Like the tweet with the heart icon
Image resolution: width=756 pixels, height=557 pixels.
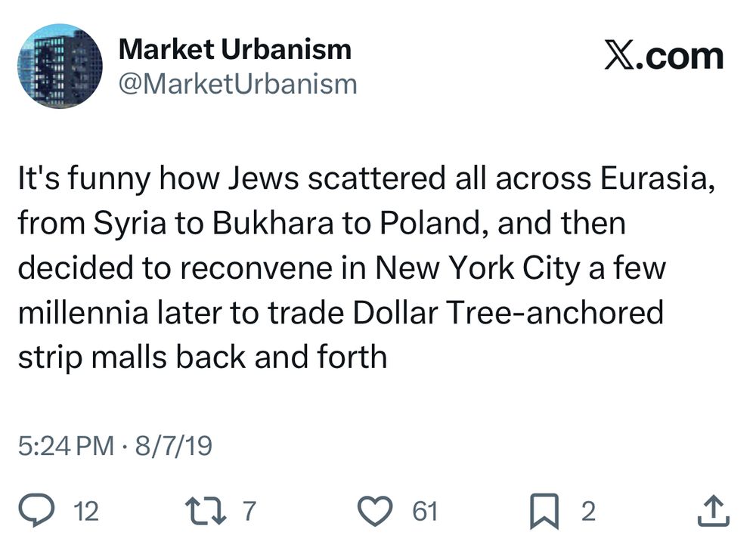(x=374, y=512)
